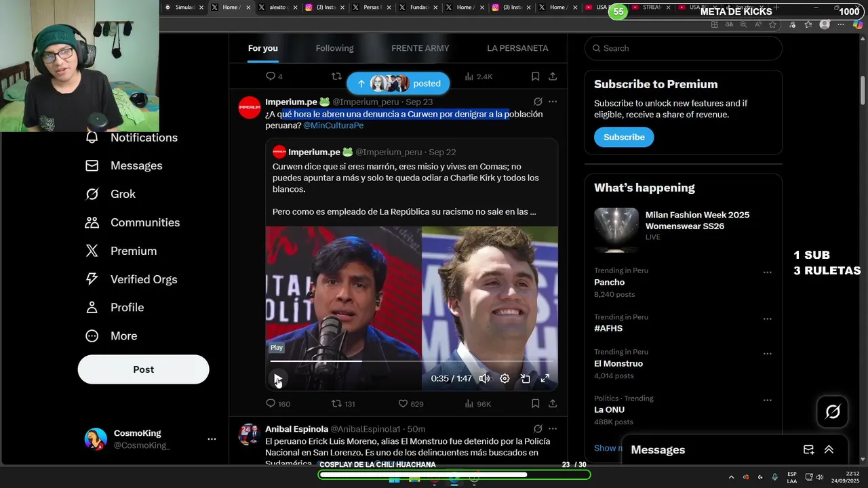Open more options on Imperium.pe post
The height and width of the screenshot is (488, 868).
point(553,102)
